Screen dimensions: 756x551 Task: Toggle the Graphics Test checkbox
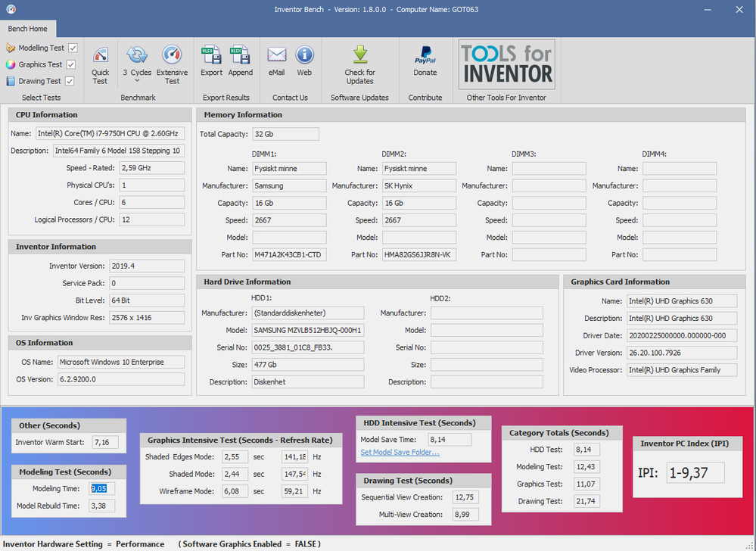coord(71,64)
